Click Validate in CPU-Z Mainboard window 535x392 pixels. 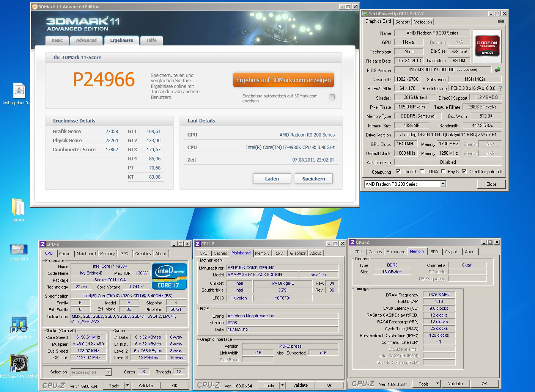[301, 385]
